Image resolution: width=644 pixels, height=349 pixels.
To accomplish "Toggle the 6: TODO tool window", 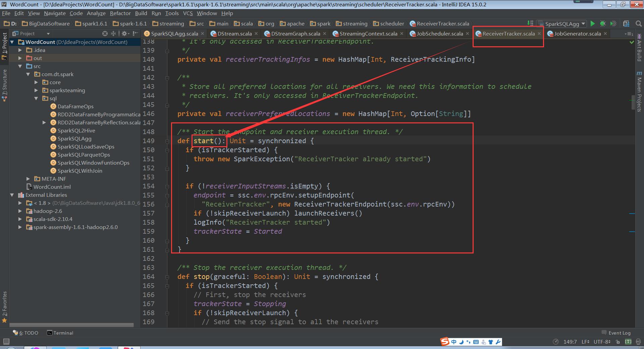I will 25,333.
